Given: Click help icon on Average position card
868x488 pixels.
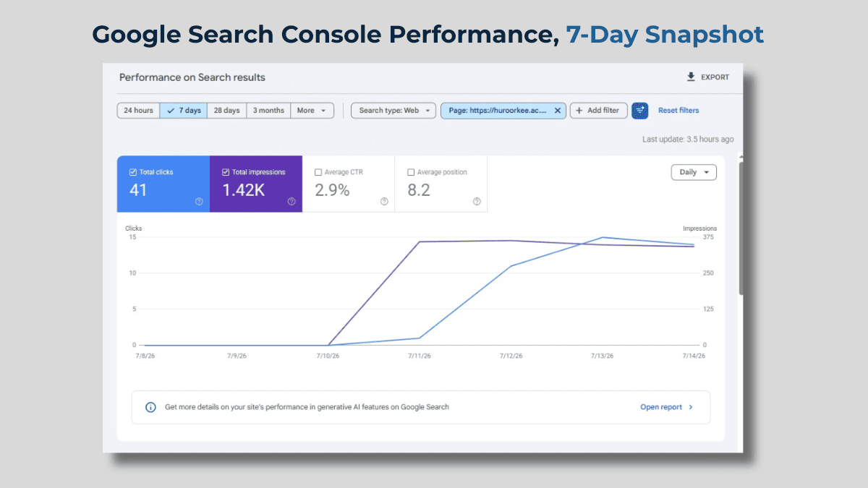Looking at the screenshot, I should [x=477, y=202].
